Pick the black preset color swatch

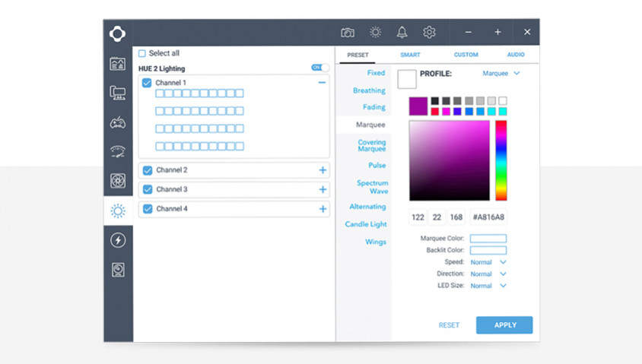point(435,100)
